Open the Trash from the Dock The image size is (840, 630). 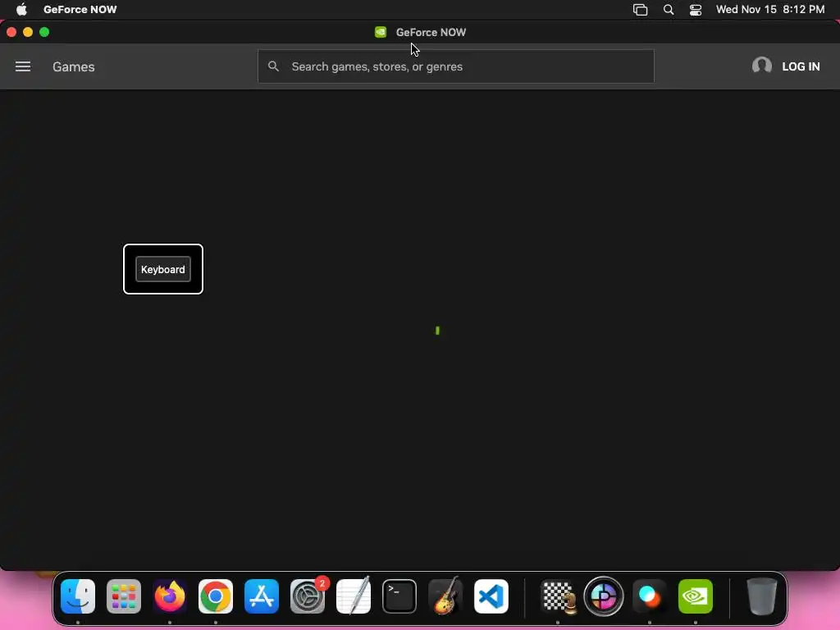click(762, 596)
